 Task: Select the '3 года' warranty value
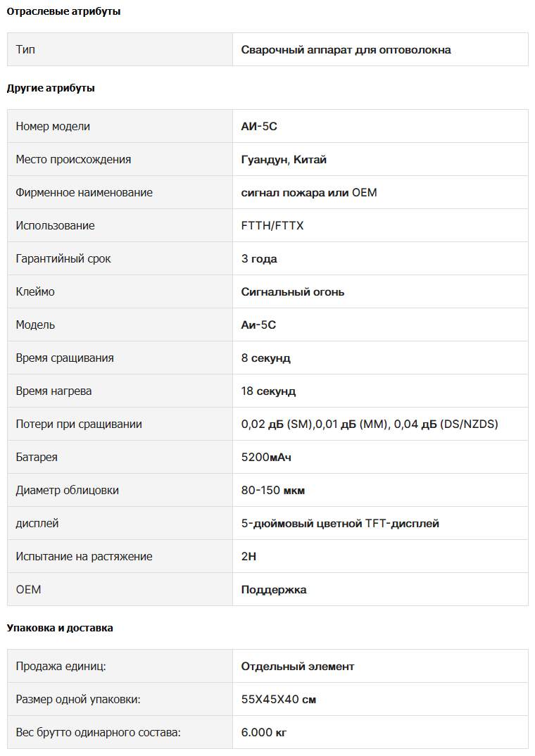[259, 259]
